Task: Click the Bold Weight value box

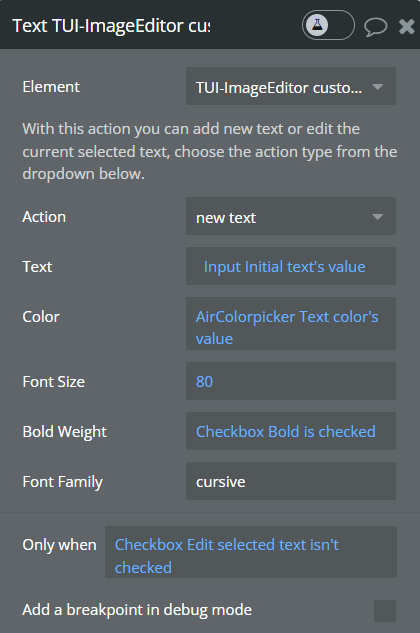Action: [291, 431]
